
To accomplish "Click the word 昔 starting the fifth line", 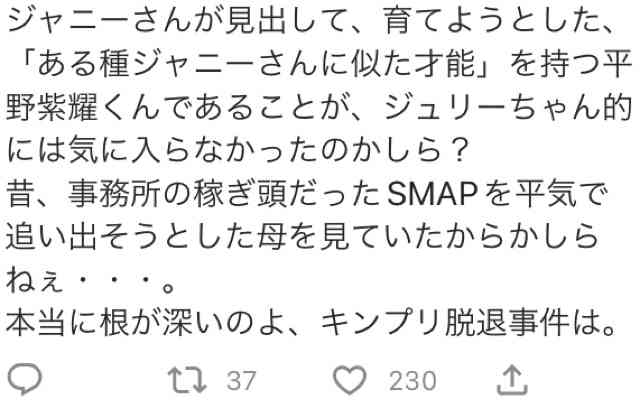I will click(x=20, y=194).
